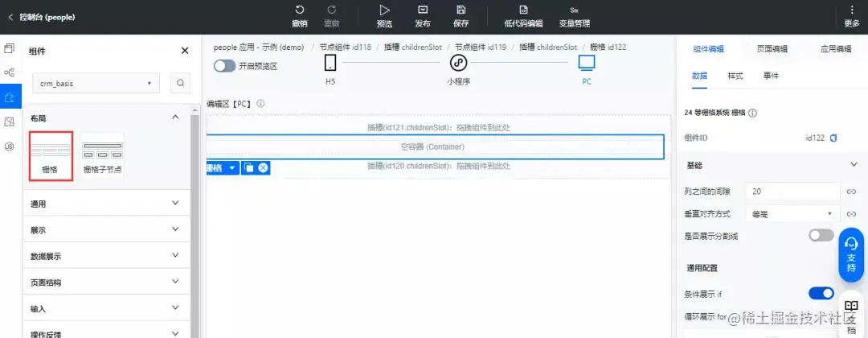868x338 pixels.
Task: Select the PC monitor icon
Action: click(587, 63)
